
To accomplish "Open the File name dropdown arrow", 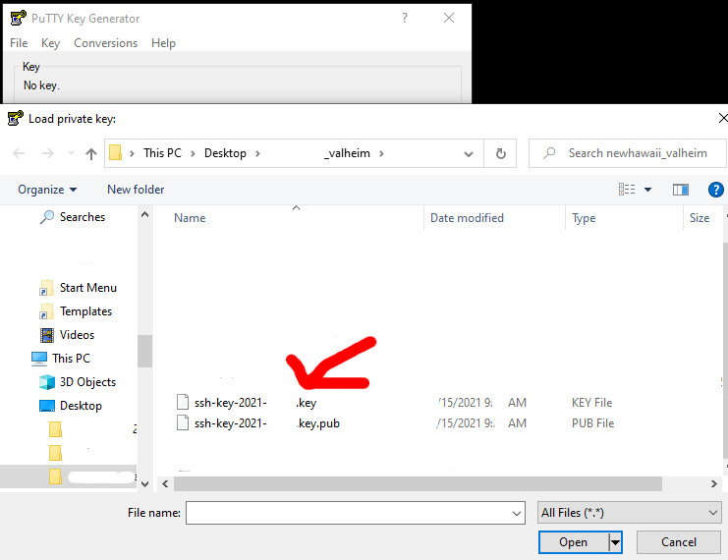I will pyautogui.click(x=517, y=513).
